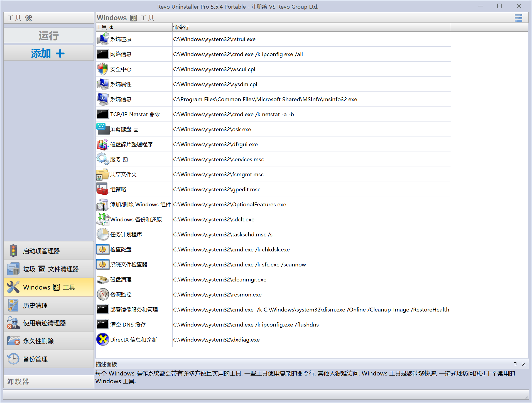Select the 'ipconfig.exe /flushdns' command cell
This screenshot has height=403, width=532.
coord(312,325)
